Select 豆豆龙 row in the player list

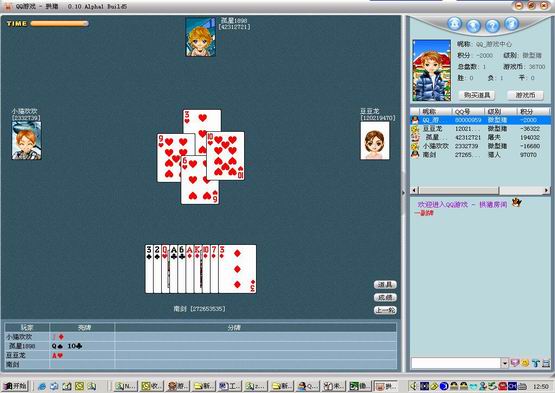(480, 129)
